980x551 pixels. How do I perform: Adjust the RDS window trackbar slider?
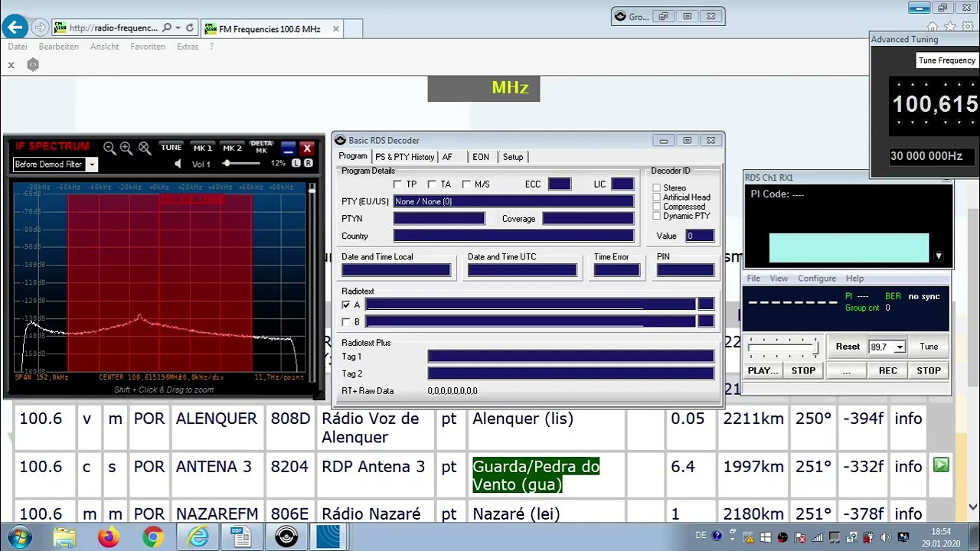pos(782,347)
